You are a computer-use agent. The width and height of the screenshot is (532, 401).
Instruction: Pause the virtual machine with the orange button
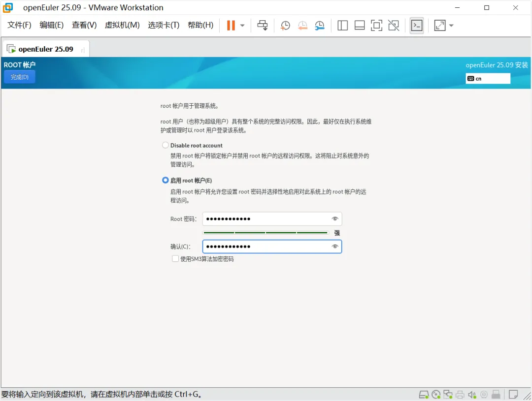(x=231, y=26)
